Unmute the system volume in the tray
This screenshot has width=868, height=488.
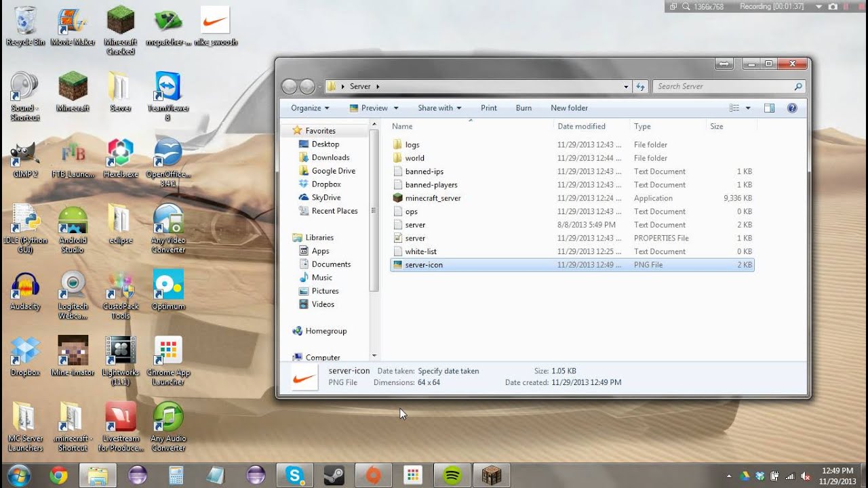tap(804, 475)
